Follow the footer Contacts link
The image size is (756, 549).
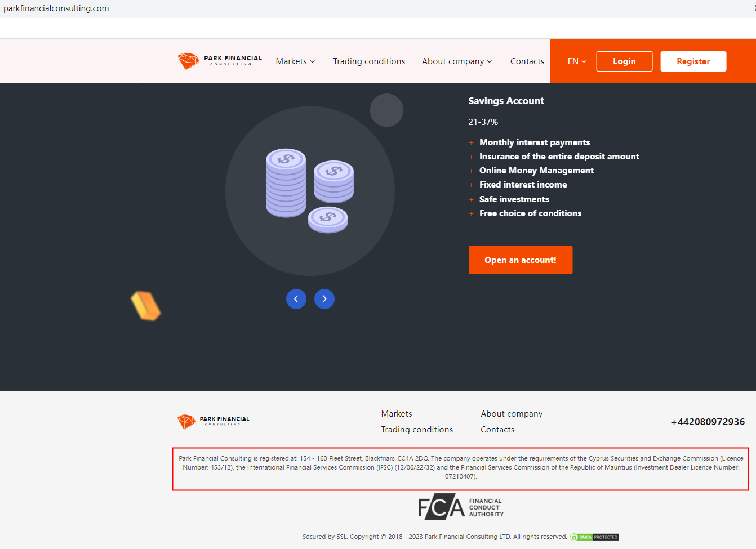click(x=497, y=430)
